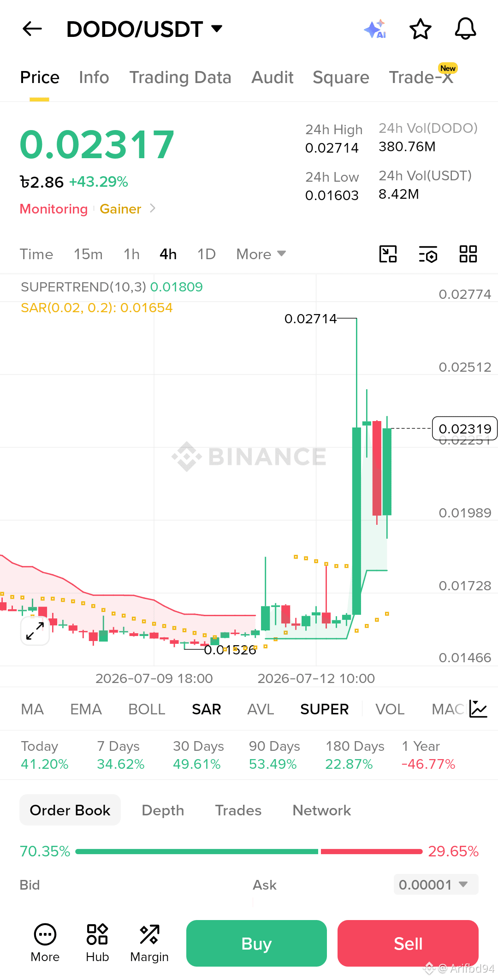Tap the Monitoring tag

point(53,209)
